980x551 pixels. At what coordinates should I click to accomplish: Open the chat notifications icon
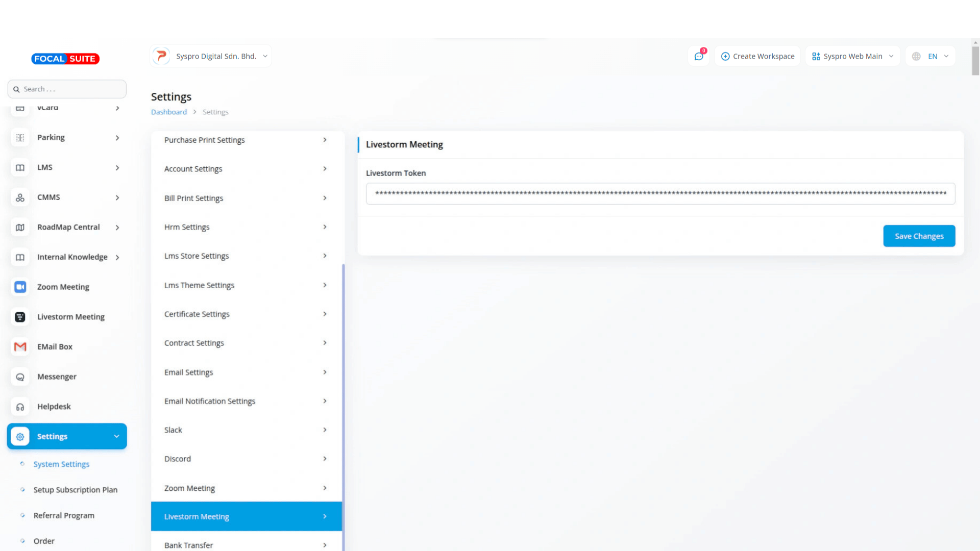coord(699,56)
